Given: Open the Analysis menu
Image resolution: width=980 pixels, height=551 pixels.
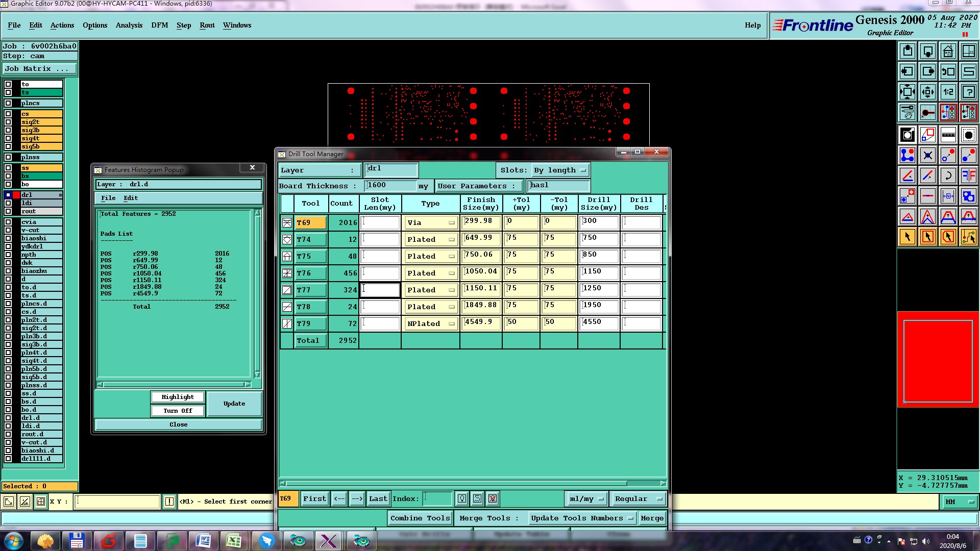Looking at the screenshot, I should click(129, 25).
